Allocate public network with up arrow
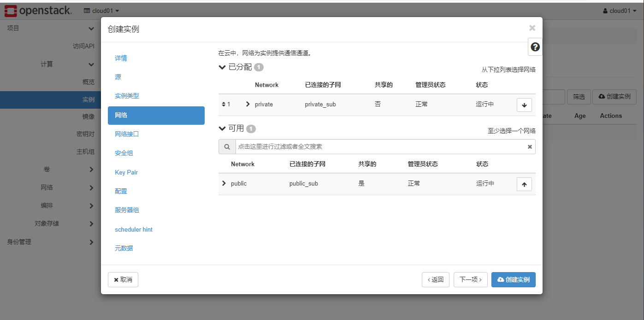Screen dimensions: 644x320 (x=524, y=184)
